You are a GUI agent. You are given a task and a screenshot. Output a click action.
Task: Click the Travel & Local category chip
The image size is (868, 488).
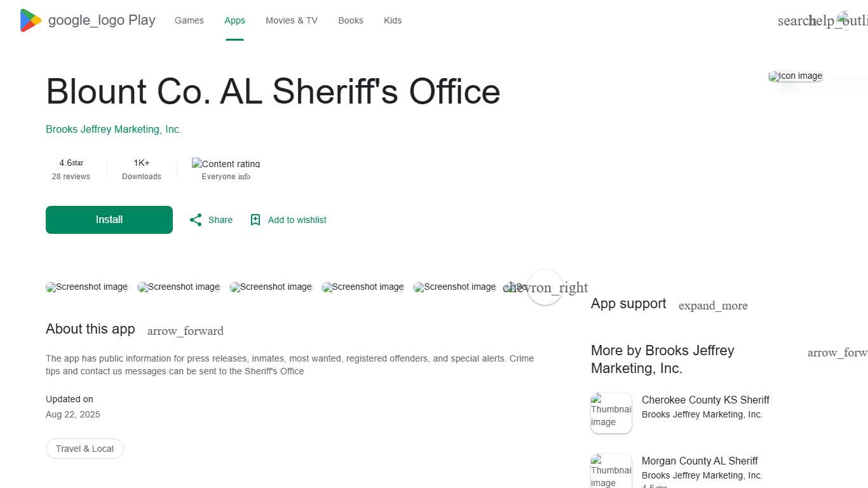tap(85, 449)
